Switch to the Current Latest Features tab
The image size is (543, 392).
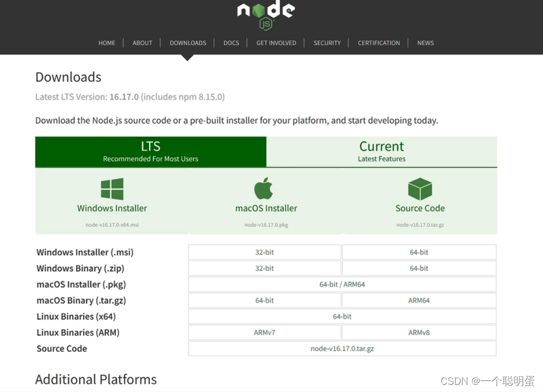[x=382, y=152]
